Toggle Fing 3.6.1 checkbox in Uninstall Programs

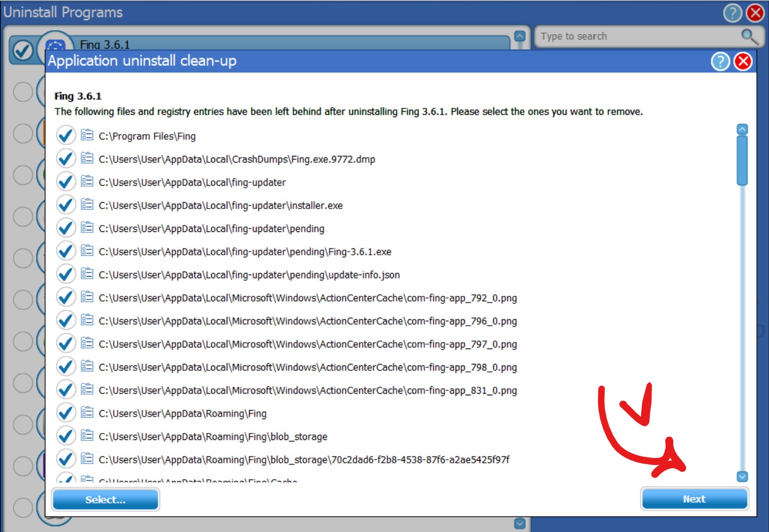click(x=22, y=51)
